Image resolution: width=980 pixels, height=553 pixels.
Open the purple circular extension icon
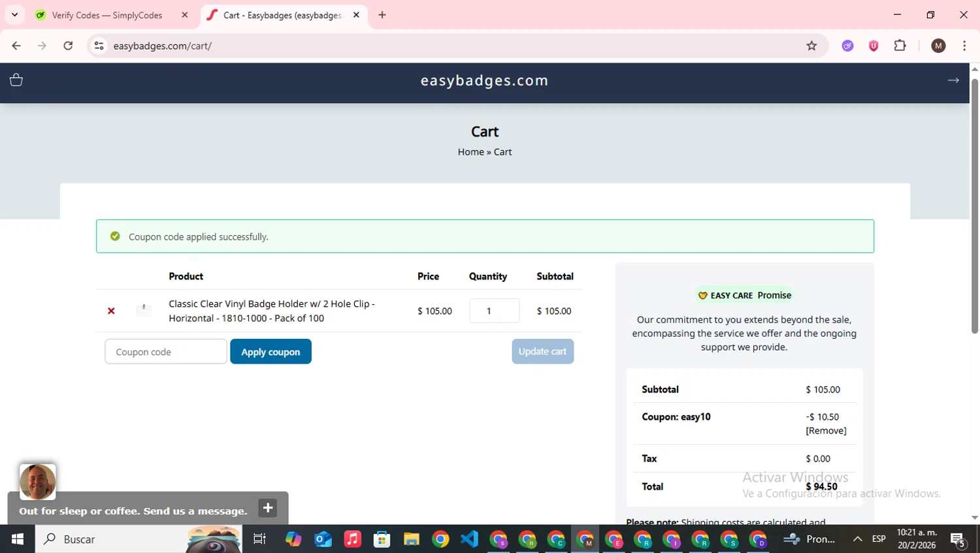(x=847, y=46)
